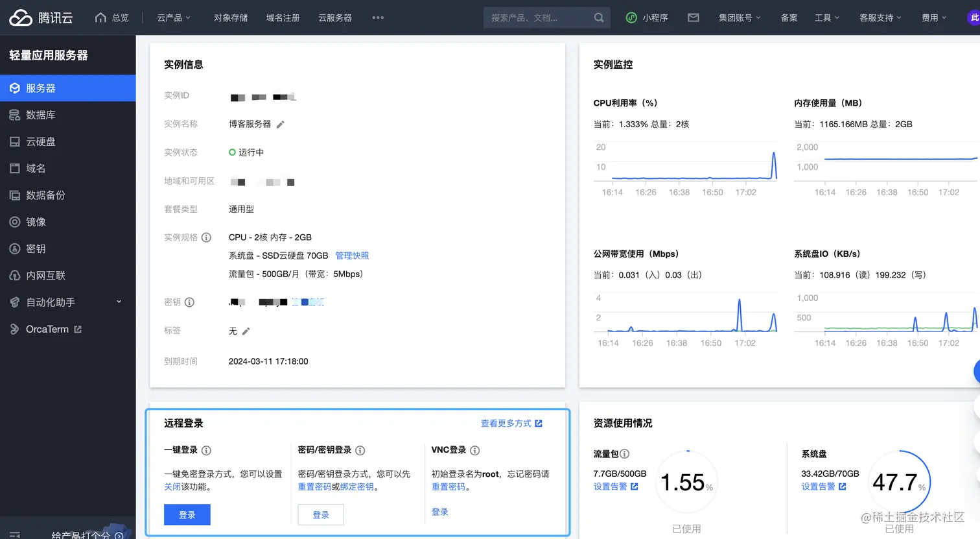Image resolution: width=980 pixels, height=539 pixels.
Task: Click expiry time 2024-03-11 17:18:00
Action: click(x=268, y=361)
